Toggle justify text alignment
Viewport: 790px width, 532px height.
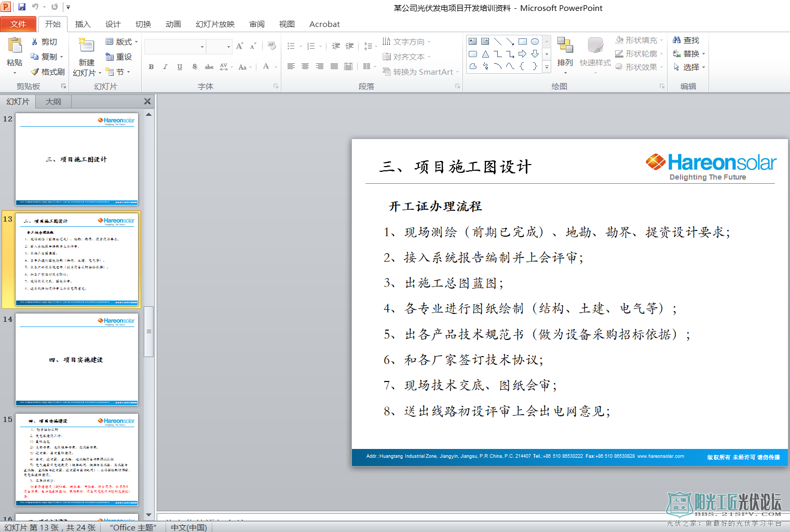click(334, 66)
